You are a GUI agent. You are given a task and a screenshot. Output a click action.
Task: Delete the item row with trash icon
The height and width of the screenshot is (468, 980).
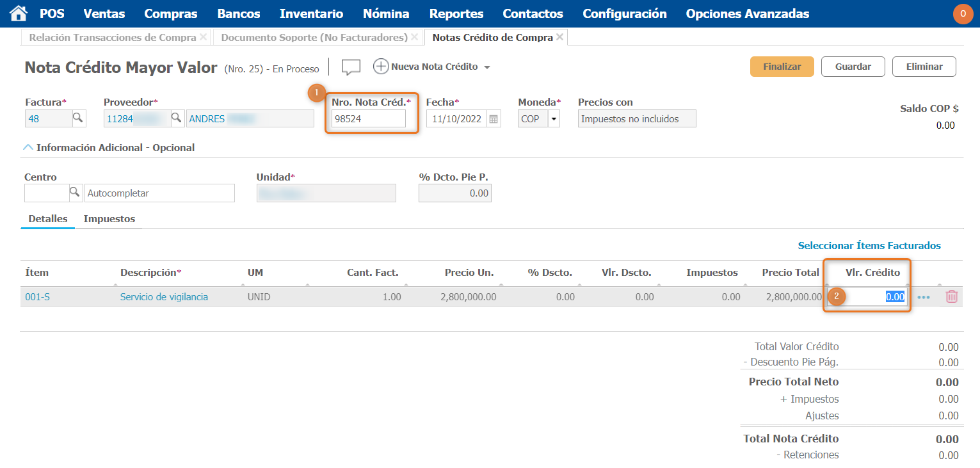point(952,297)
